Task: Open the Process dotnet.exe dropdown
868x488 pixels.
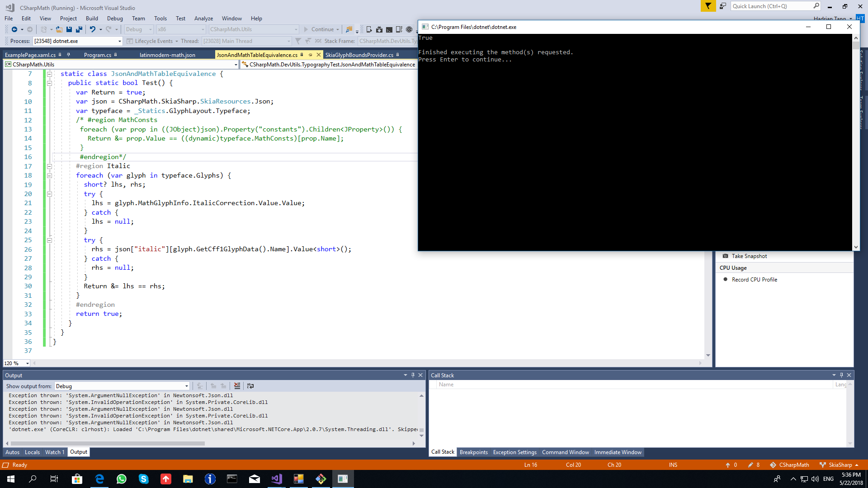Action: (119, 41)
